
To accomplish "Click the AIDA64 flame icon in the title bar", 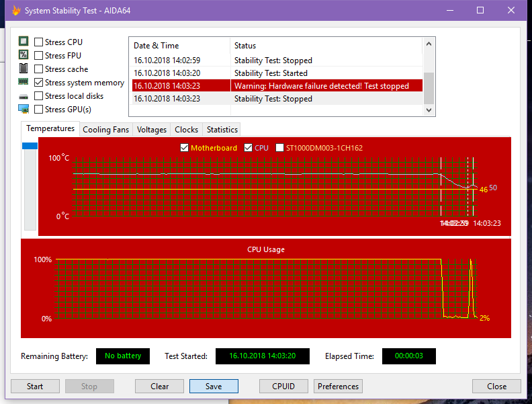I will point(16,10).
